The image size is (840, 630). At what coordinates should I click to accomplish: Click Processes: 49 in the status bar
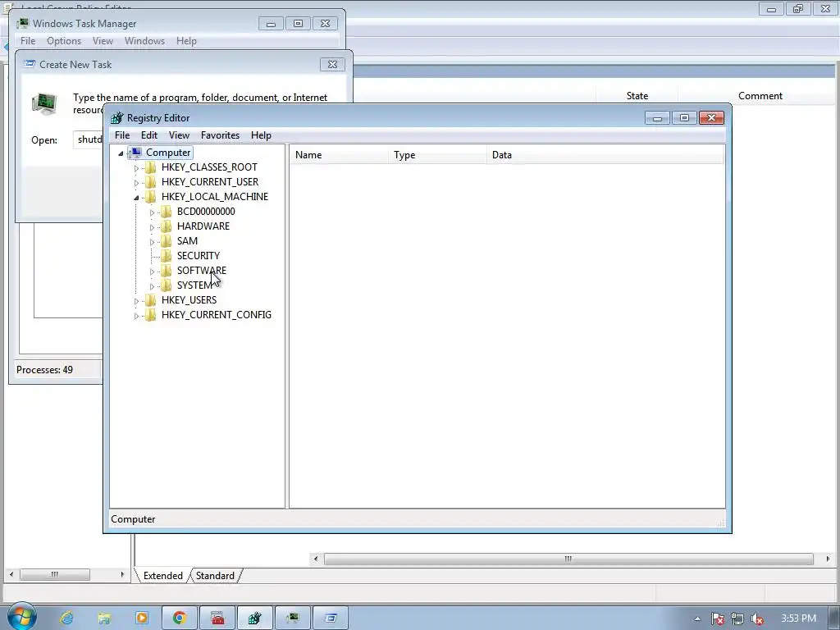tap(44, 370)
